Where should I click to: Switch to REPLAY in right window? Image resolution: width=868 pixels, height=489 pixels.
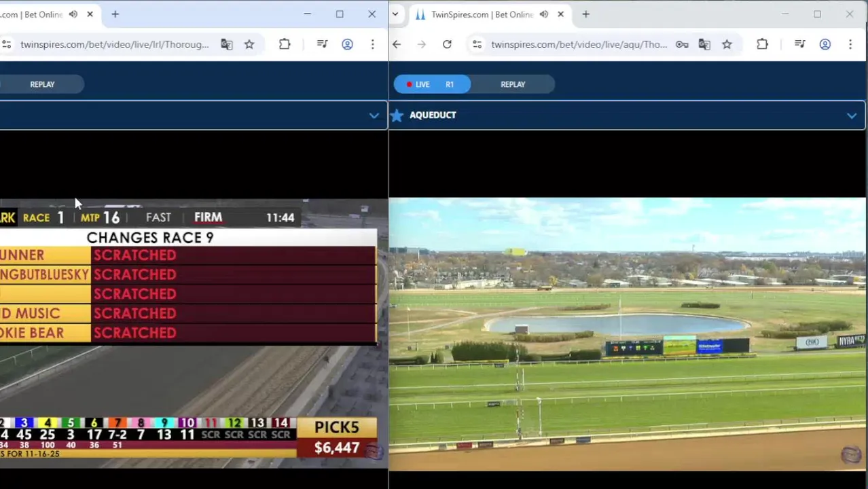tap(513, 84)
